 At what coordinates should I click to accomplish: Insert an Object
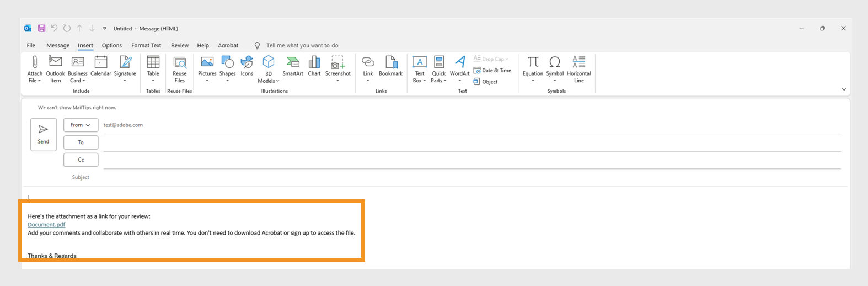click(486, 82)
